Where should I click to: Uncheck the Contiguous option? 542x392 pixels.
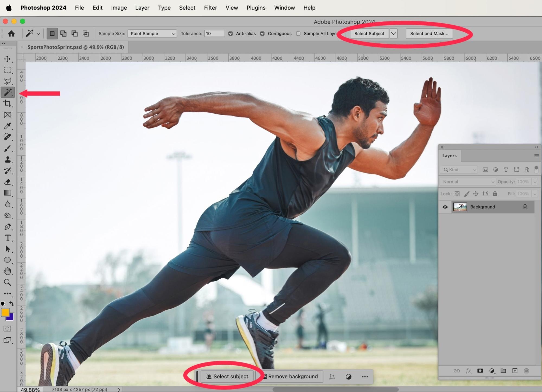(262, 34)
